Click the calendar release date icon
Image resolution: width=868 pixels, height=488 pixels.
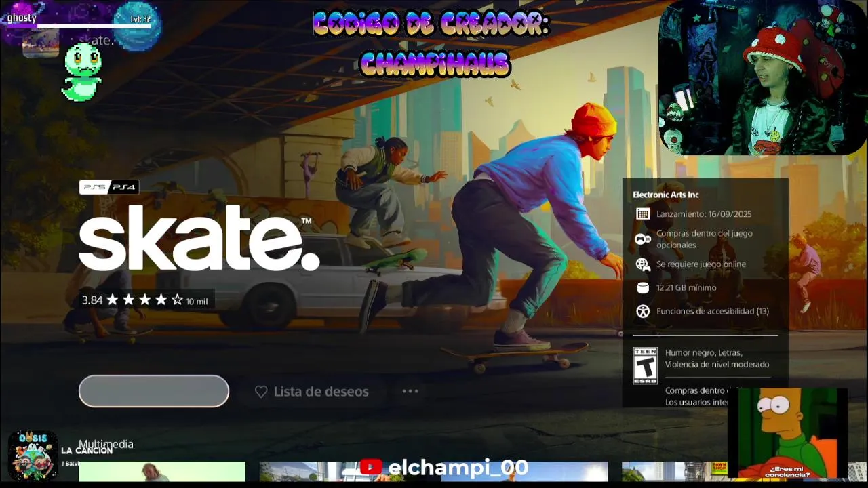643,214
